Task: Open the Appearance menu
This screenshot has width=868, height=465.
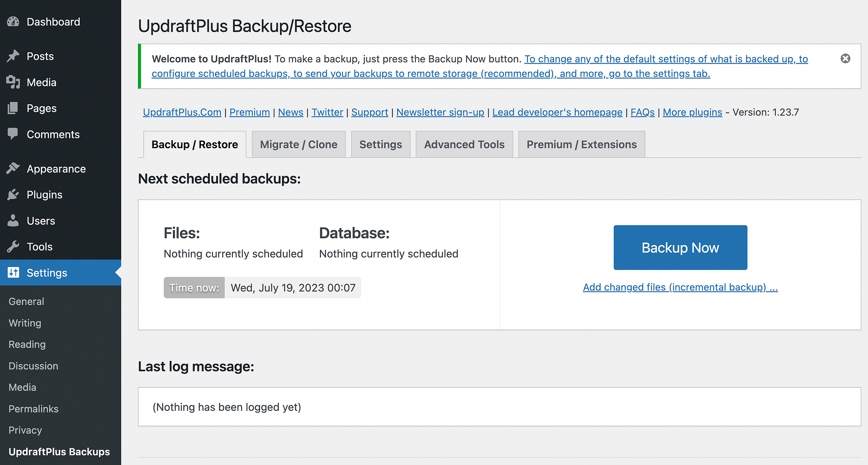Action: pyautogui.click(x=56, y=169)
